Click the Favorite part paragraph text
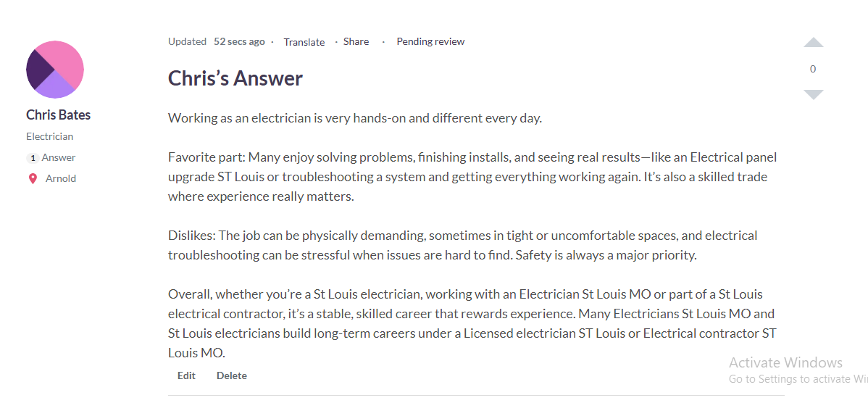Screen dimensions: 868x403 (472, 177)
